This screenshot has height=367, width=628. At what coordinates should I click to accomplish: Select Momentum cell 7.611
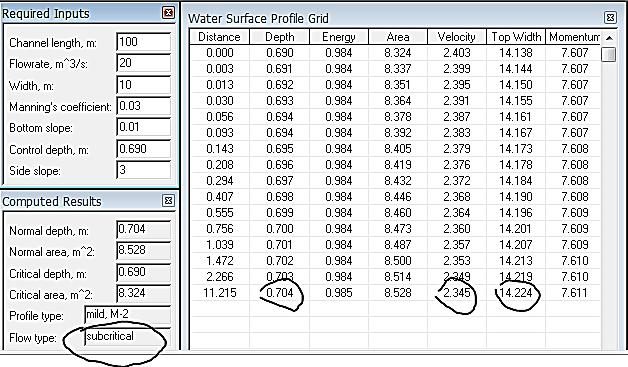(574, 293)
